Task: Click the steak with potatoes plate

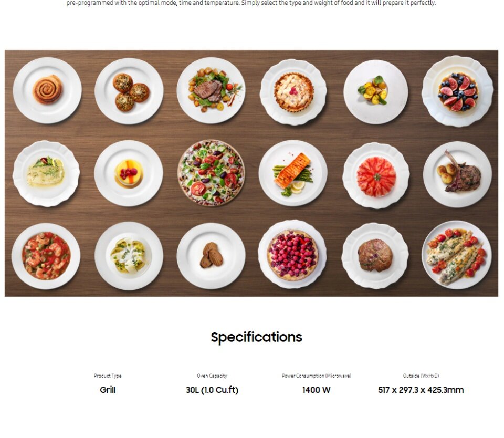Action: click(211, 90)
